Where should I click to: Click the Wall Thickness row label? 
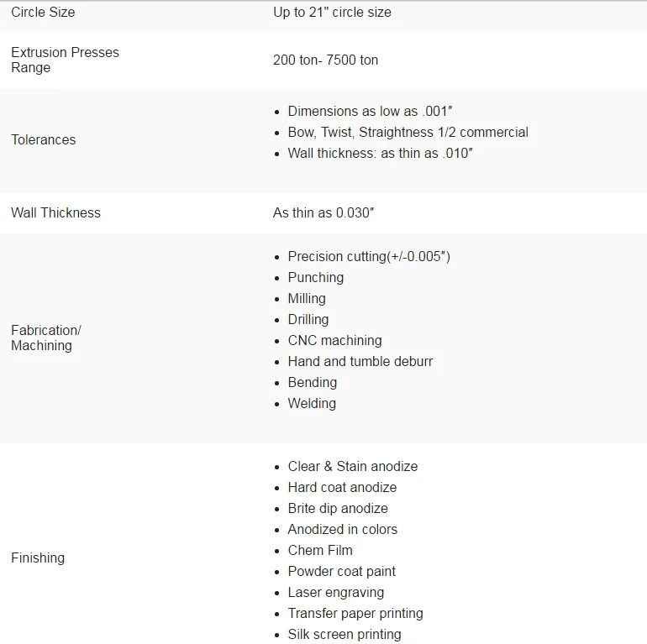pyautogui.click(x=55, y=212)
